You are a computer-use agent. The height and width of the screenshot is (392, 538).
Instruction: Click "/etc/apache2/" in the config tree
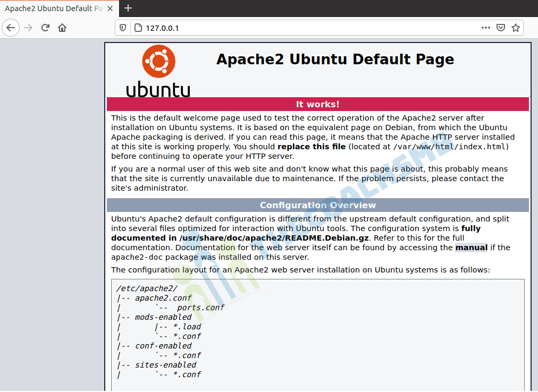147,288
